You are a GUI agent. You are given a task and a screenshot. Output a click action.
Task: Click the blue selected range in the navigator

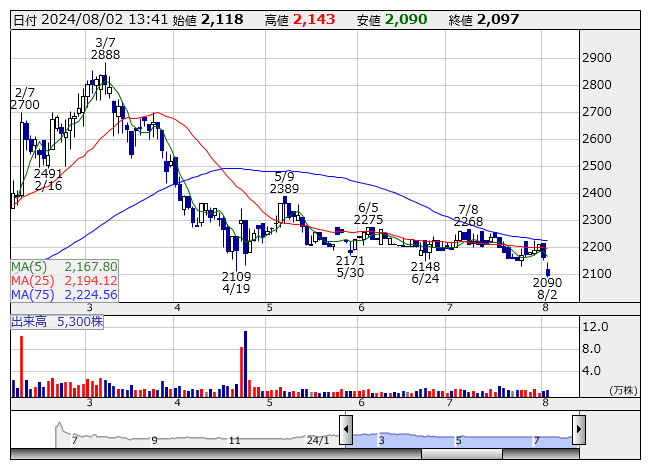pos(460,436)
